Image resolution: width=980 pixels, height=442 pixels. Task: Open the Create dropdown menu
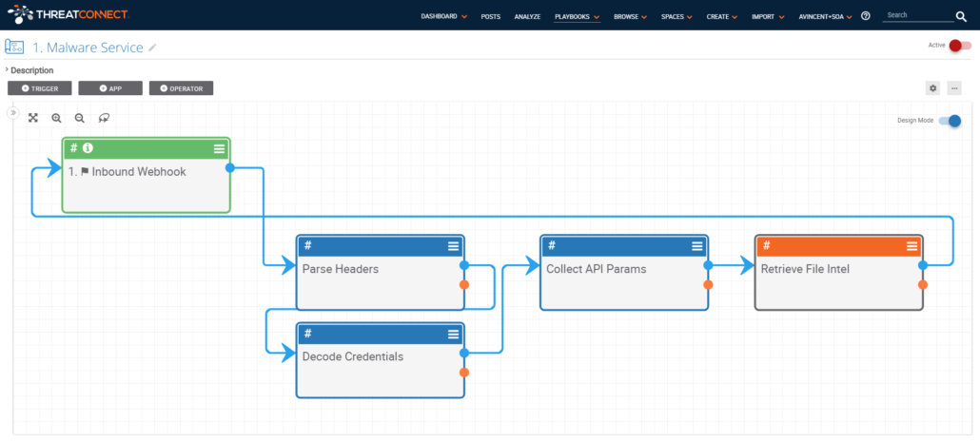722,17
